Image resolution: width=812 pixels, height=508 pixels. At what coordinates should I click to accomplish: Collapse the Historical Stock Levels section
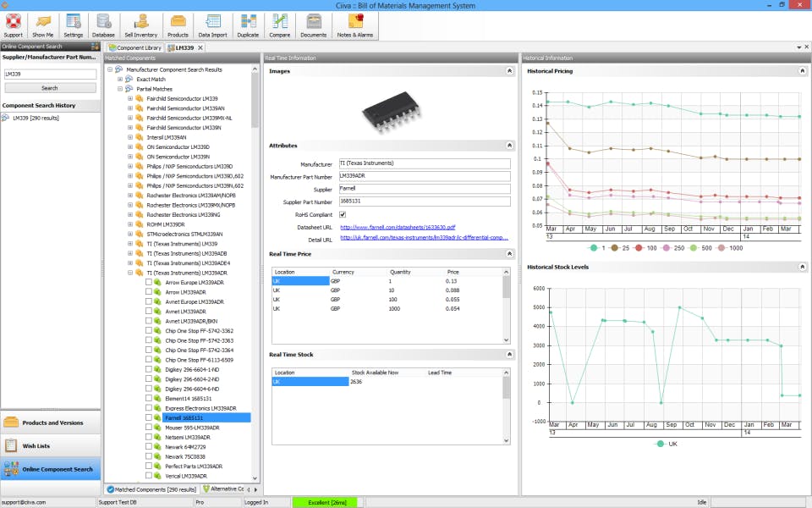pos(802,267)
